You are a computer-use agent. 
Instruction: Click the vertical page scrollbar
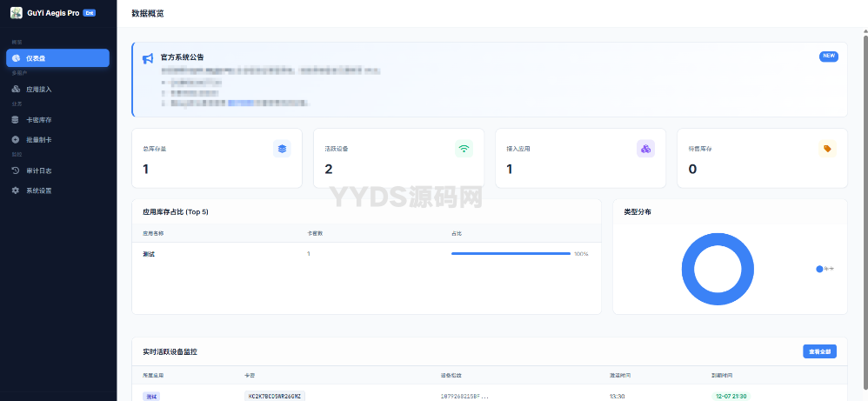pos(865,213)
